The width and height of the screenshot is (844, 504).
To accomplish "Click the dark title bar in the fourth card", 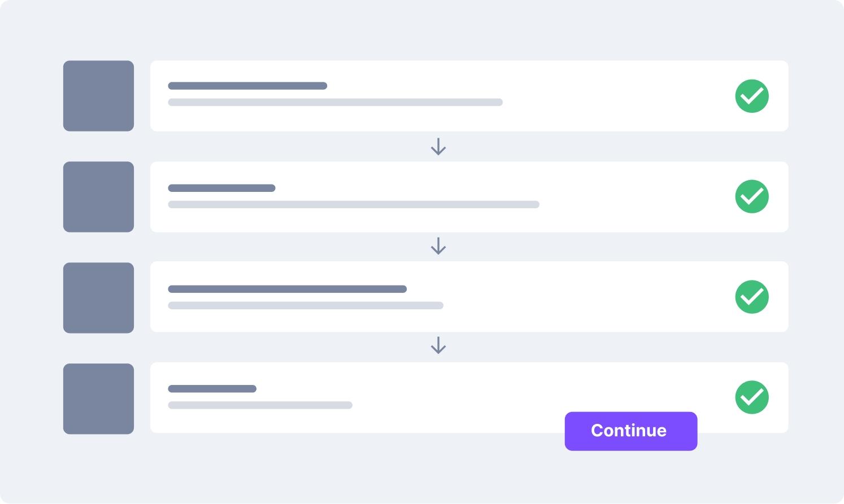I will tap(212, 389).
